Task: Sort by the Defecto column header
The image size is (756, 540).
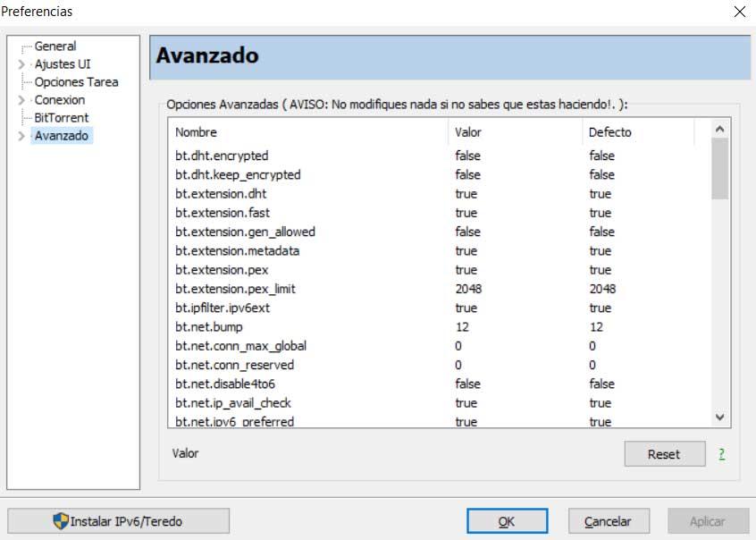Action: [638, 132]
